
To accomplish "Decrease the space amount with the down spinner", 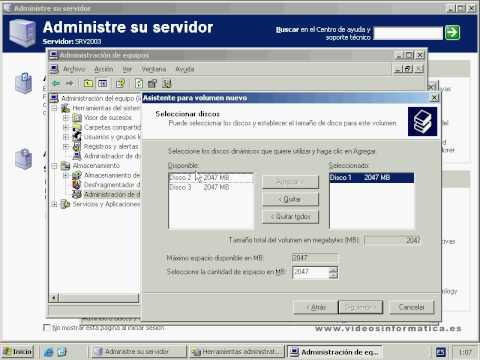I will (x=333, y=275).
